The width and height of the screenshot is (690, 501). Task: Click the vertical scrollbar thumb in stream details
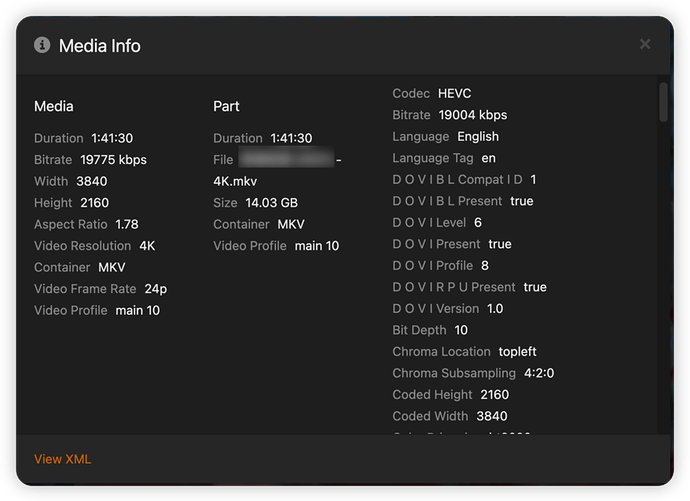[663, 102]
